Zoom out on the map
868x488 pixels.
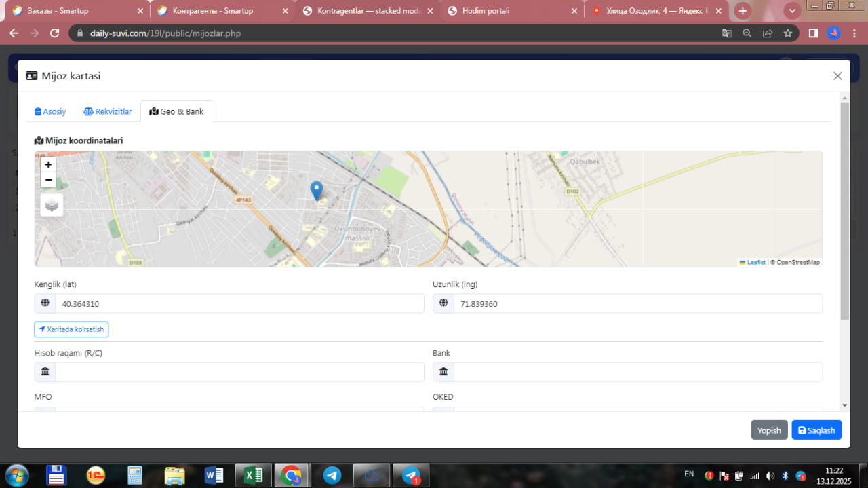coord(48,180)
